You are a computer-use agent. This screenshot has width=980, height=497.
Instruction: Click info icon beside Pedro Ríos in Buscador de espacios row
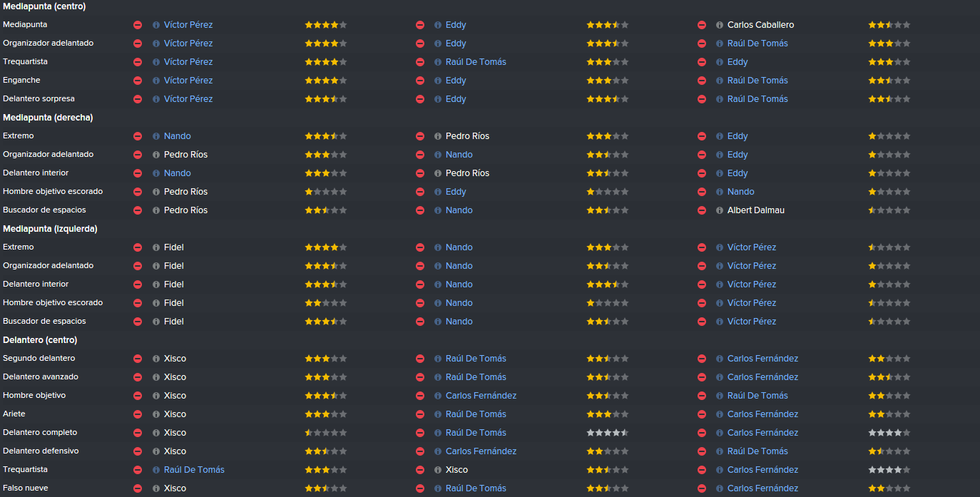pyautogui.click(x=156, y=210)
